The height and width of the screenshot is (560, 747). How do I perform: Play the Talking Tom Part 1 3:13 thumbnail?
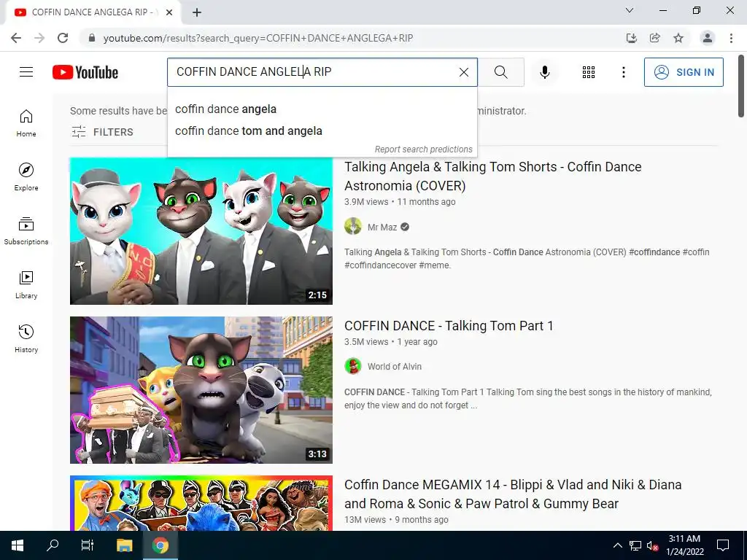pyautogui.click(x=201, y=390)
